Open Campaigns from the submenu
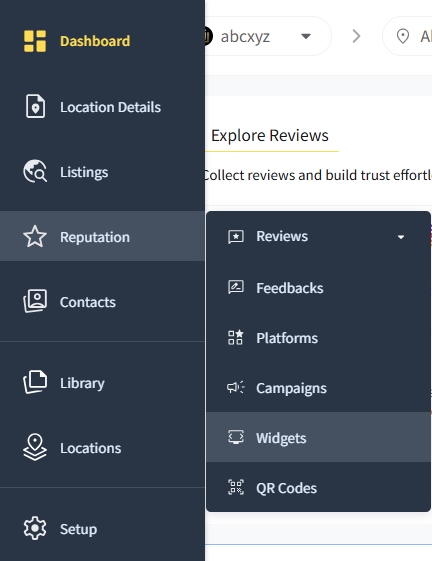Viewport: 432px width, 561px height. click(318, 388)
